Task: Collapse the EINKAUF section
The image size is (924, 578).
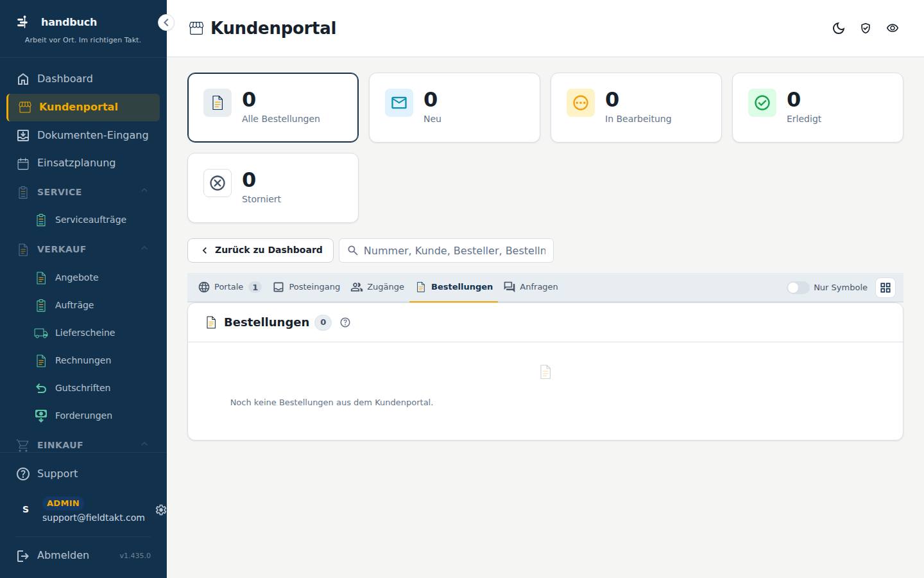Action: [x=83, y=445]
